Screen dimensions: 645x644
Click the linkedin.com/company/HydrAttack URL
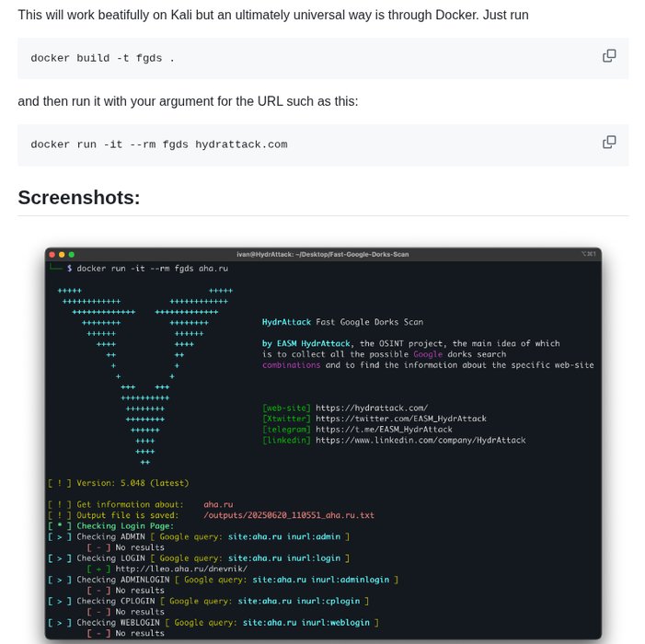pyautogui.click(x=420, y=440)
